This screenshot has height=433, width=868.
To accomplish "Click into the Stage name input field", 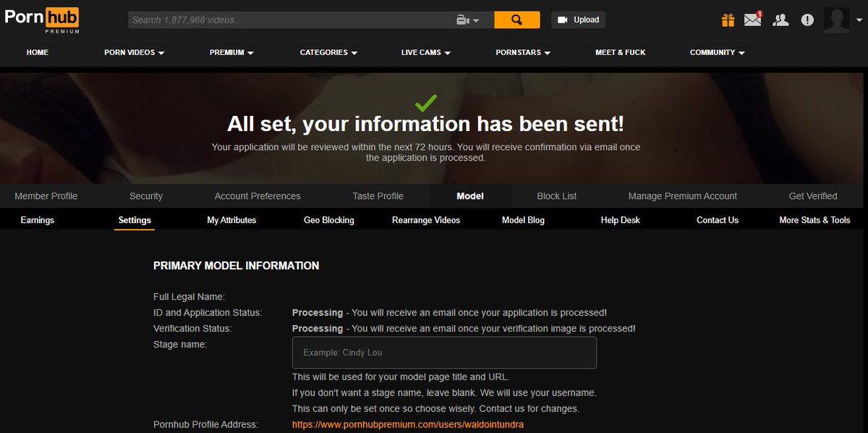I will click(444, 353).
